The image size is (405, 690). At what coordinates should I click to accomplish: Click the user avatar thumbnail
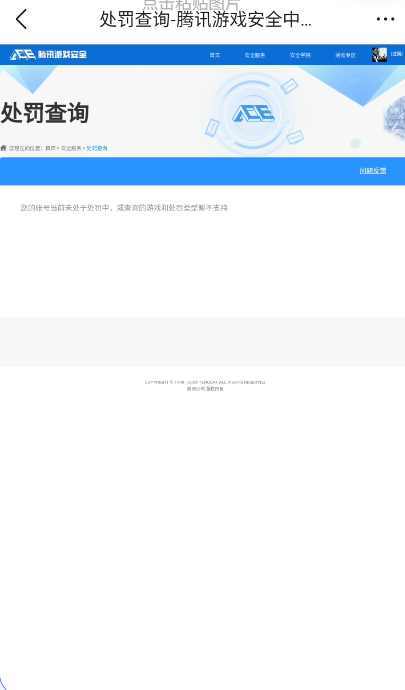[x=379, y=55]
